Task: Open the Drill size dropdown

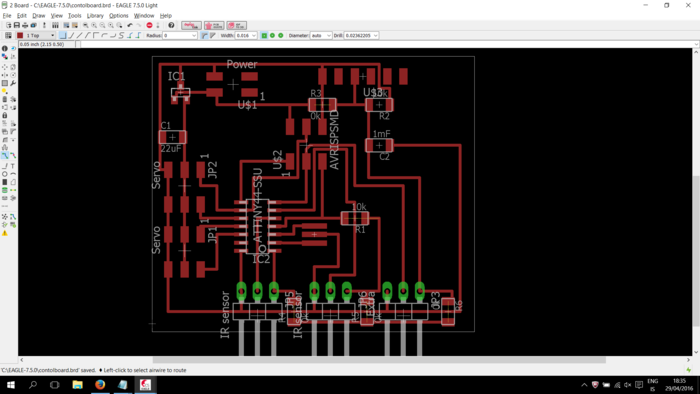Action: pos(361,35)
